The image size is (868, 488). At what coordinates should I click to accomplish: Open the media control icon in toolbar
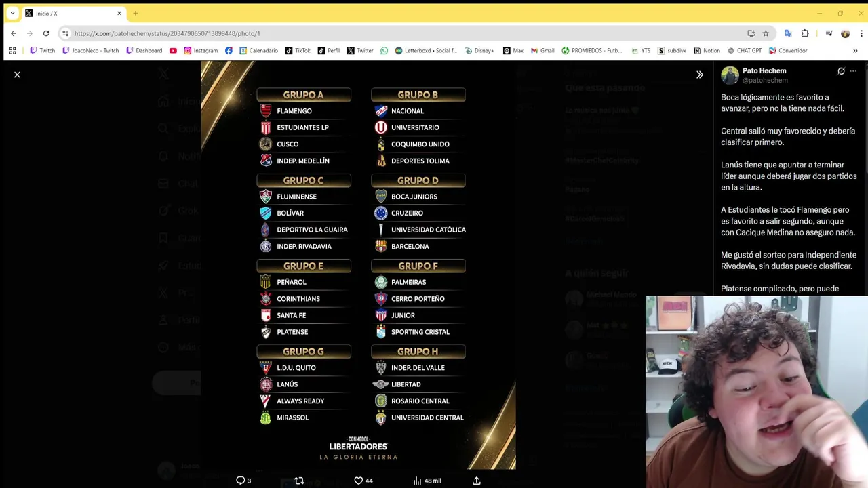829,33
